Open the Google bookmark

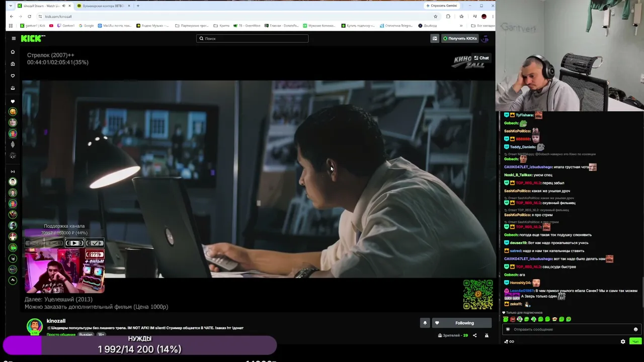coord(86,26)
